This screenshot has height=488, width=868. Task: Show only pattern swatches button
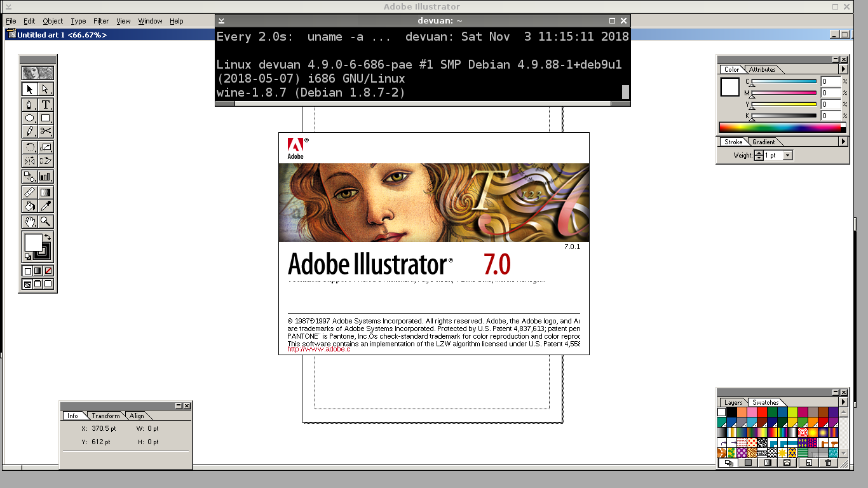click(787, 463)
